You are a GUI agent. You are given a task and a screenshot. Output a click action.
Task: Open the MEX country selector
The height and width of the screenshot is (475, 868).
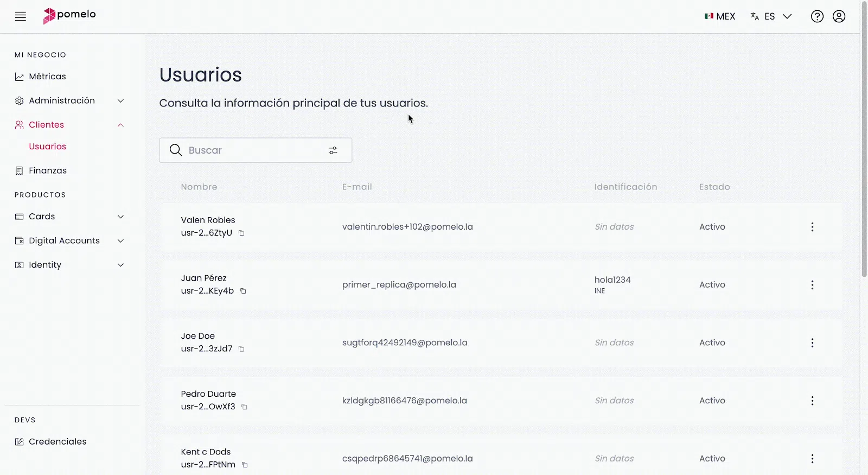click(x=720, y=16)
